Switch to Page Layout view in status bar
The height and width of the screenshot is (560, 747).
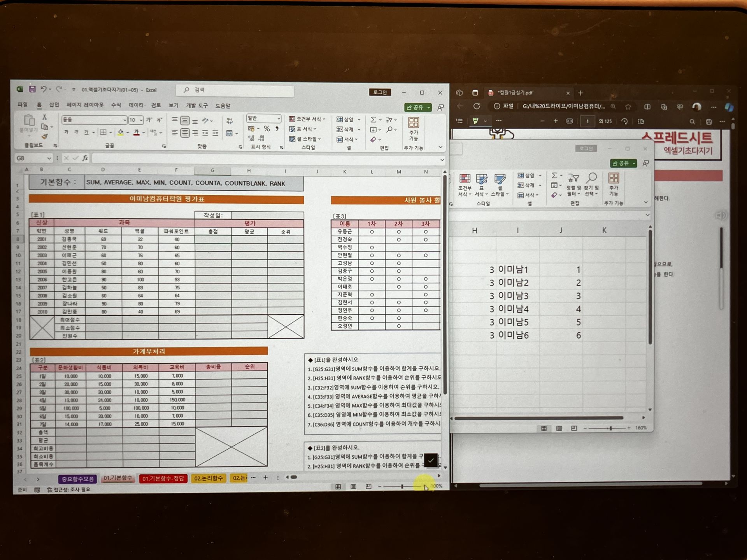click(353, 486)
